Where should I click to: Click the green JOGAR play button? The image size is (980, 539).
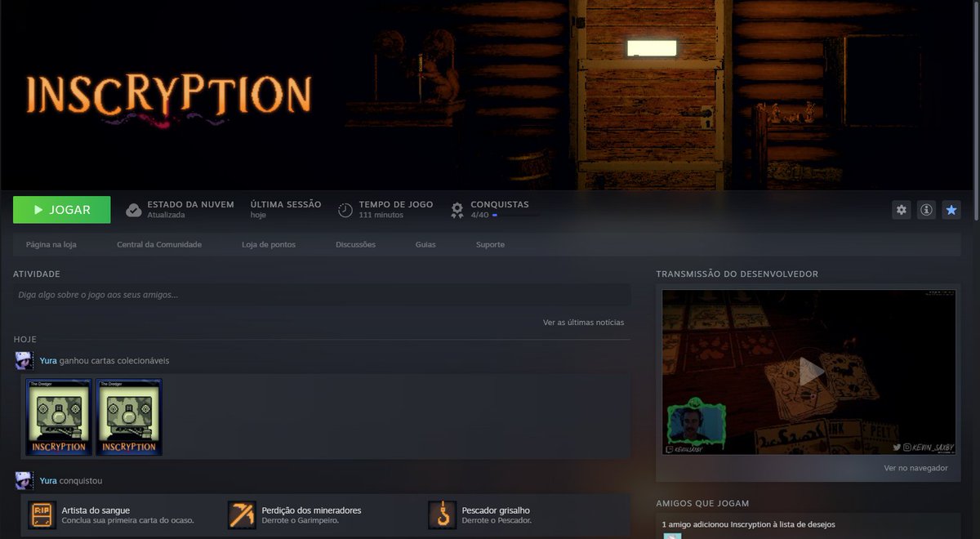tap(62, 210)
